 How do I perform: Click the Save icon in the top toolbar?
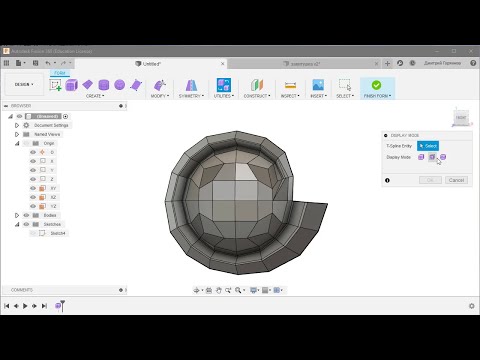pos(35,63)
